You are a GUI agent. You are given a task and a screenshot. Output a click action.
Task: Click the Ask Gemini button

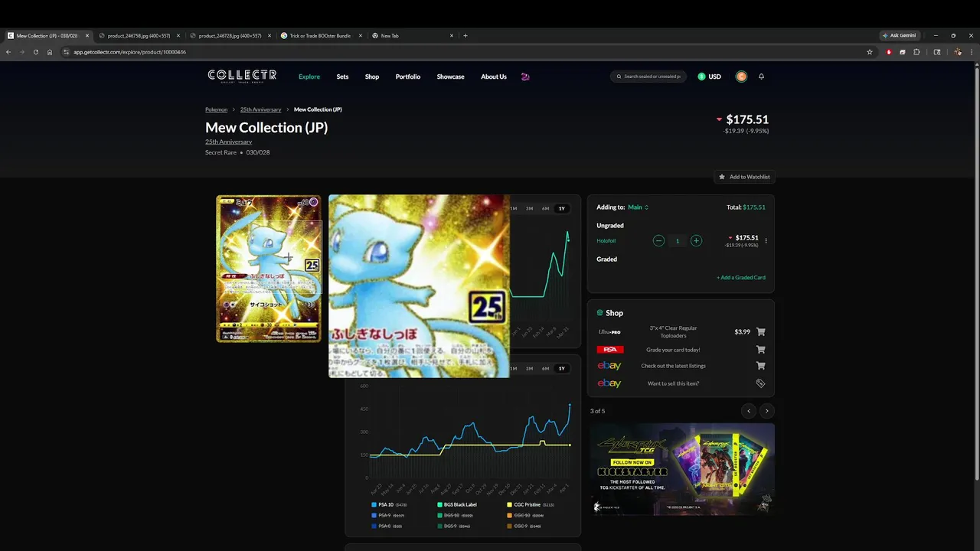tap(899, 36)
